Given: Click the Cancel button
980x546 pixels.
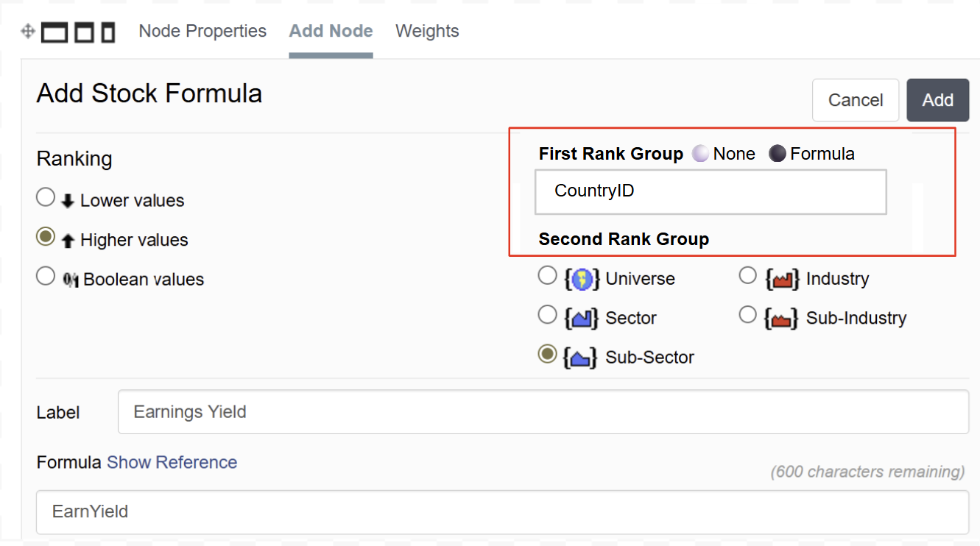Looking at the screenshot, I should coord(855,100).
